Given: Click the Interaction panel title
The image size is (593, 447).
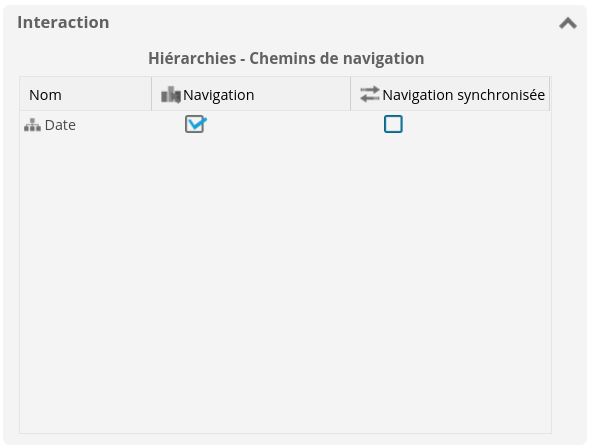Looking at the screenshot, I should coord(63,22).
